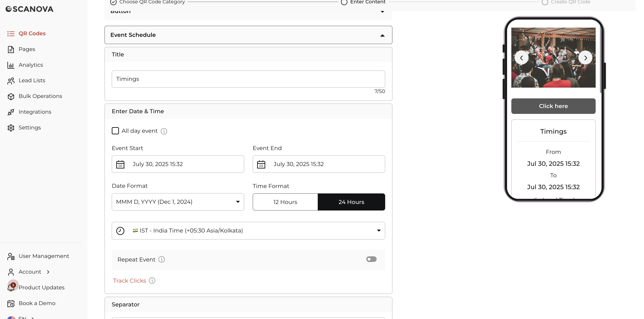Open Product Updates link

coord(42,288)
